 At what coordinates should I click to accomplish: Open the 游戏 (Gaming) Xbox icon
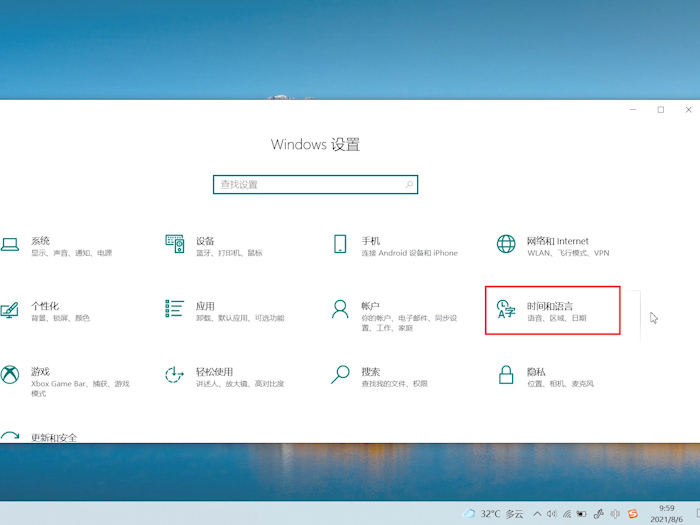[x=10, y=375]
